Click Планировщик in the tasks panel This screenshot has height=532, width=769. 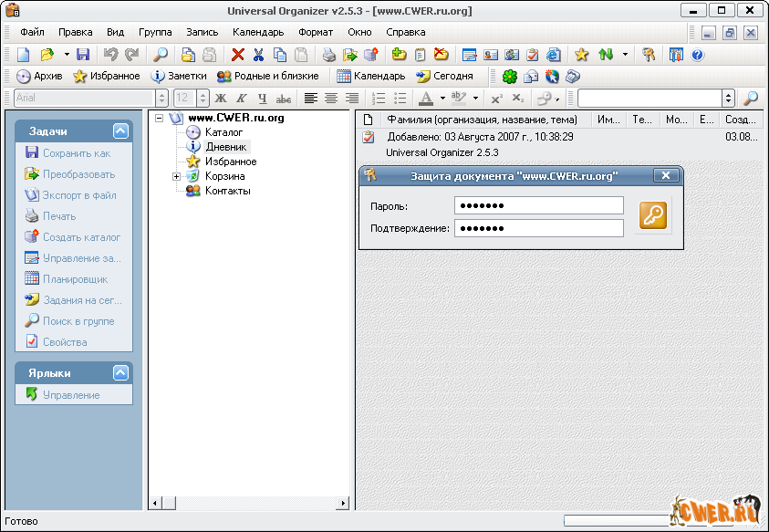coord(75,279)
